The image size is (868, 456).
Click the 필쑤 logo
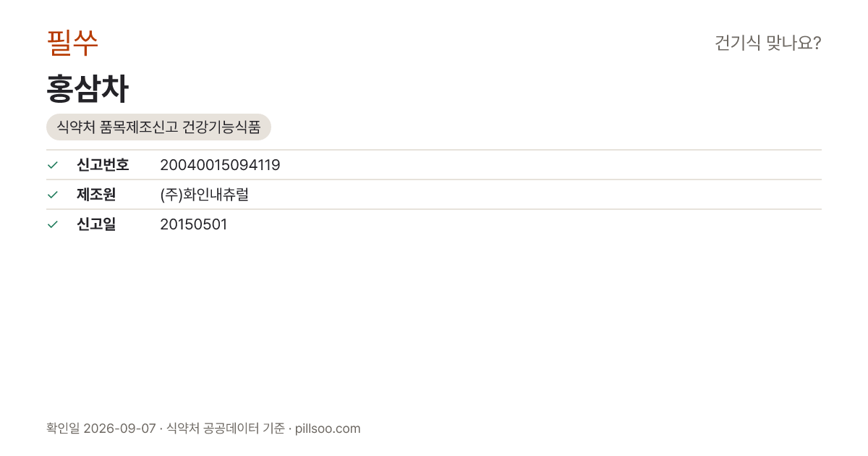click(72, 43)
